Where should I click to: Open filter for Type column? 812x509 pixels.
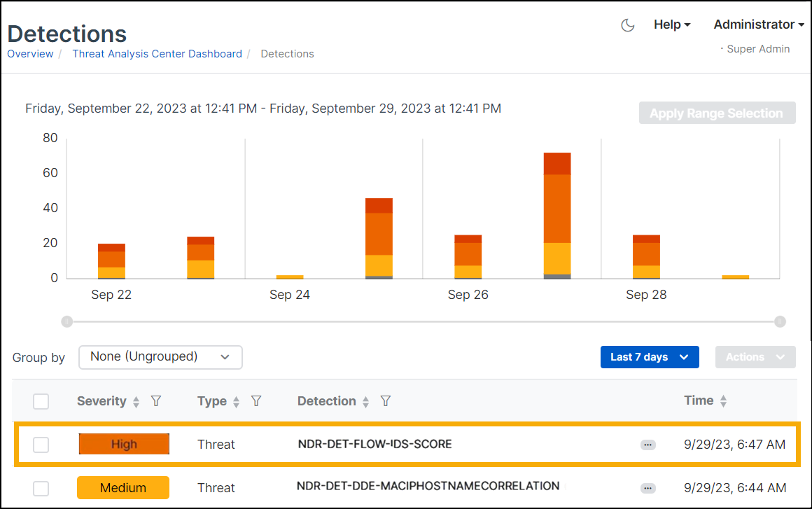(x=256, y=401)
